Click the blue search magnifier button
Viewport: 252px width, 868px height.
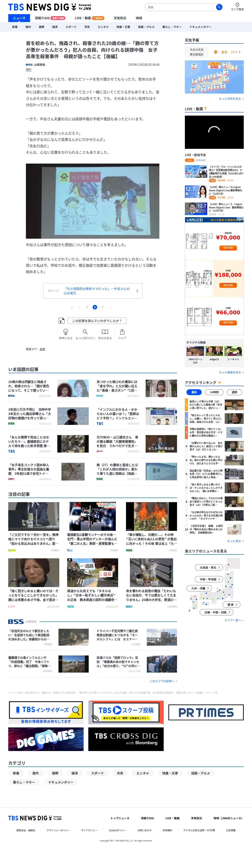click(219, 7)
